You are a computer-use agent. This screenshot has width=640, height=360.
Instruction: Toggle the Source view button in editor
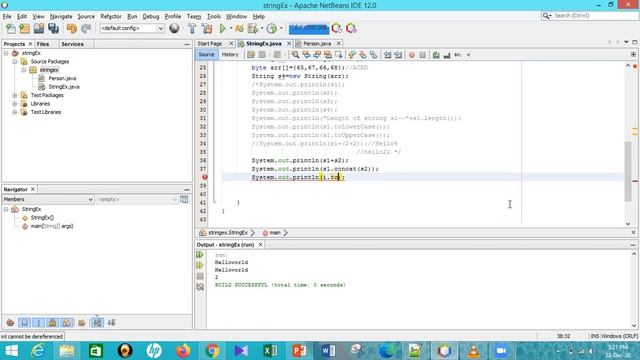click(206, 55)
